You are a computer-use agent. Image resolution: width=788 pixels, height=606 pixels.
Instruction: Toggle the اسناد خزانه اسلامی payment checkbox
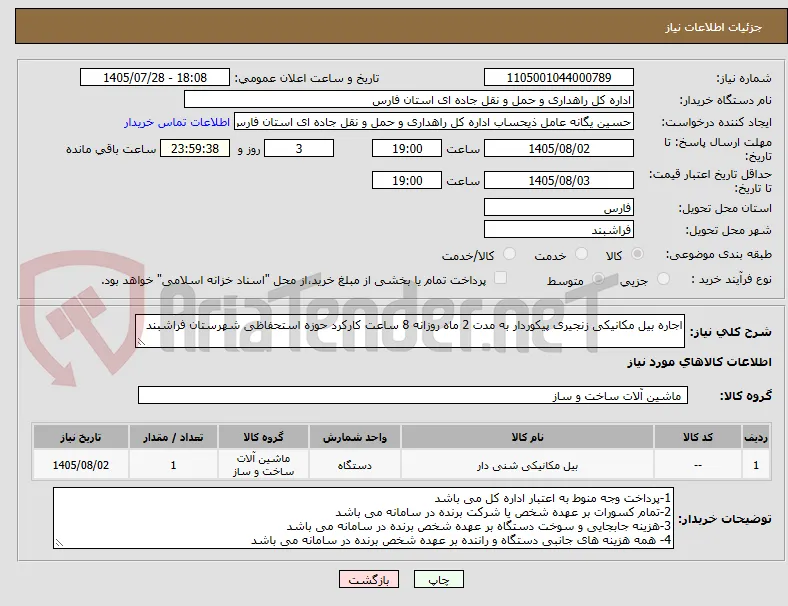[x=501, y=278]
